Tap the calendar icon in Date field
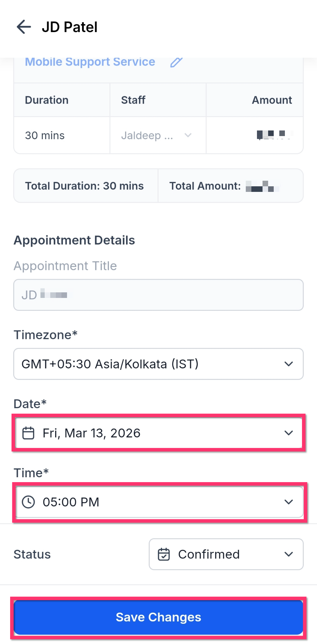 [x=28, y=433]
